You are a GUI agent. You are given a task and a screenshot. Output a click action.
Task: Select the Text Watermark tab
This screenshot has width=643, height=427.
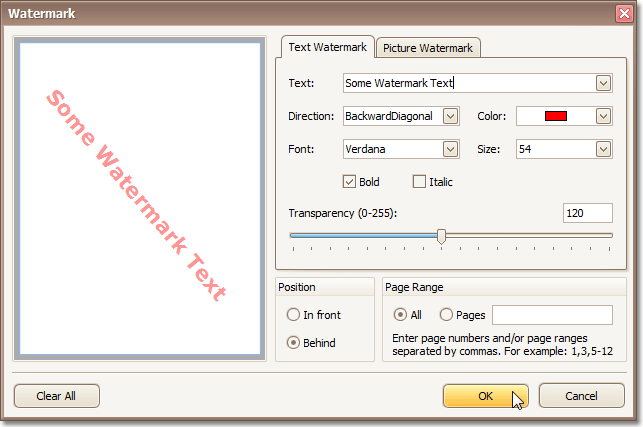(x=326, y=47)
